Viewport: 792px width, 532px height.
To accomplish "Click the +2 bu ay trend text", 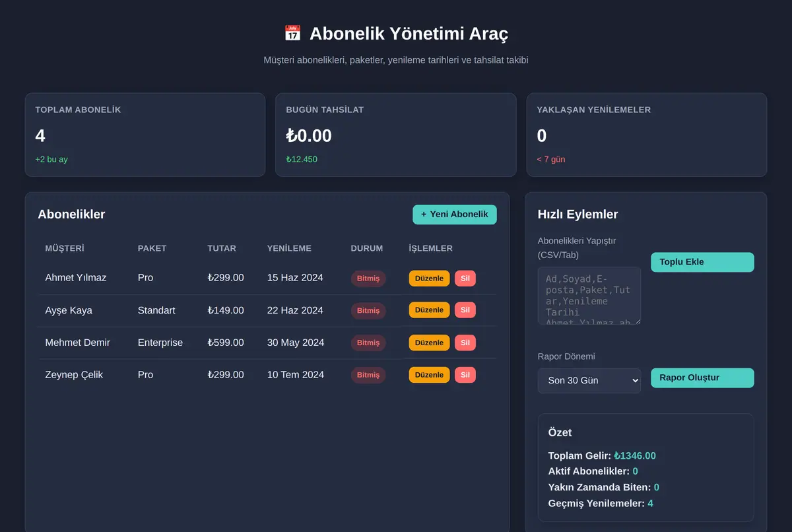I will pyautogui.click(x=51, y=160).
